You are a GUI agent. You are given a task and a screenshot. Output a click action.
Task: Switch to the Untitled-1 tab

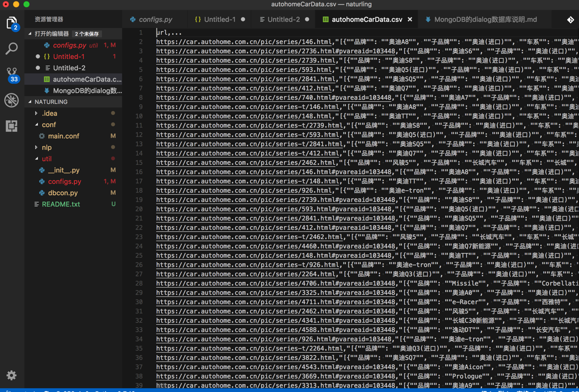click(219, 20)
